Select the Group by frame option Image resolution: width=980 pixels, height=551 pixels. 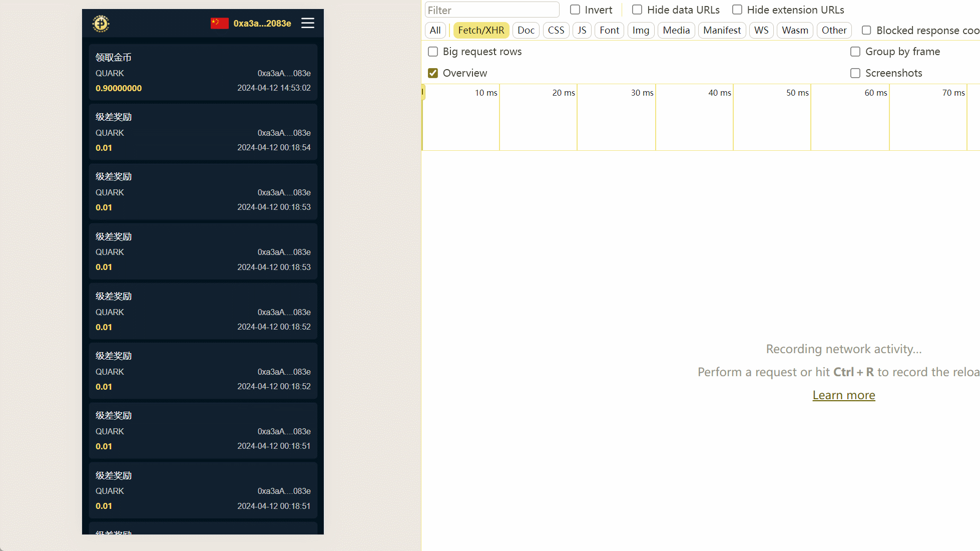[x=855, y=51]
